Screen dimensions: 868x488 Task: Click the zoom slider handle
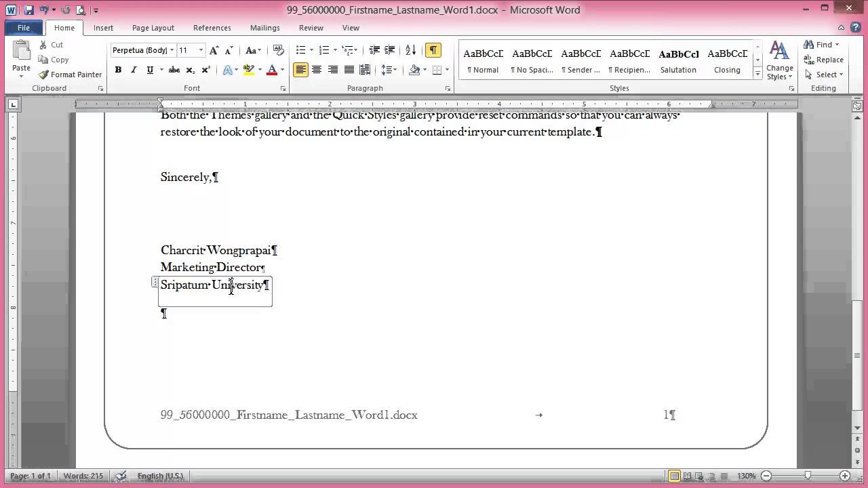[807, 476]
